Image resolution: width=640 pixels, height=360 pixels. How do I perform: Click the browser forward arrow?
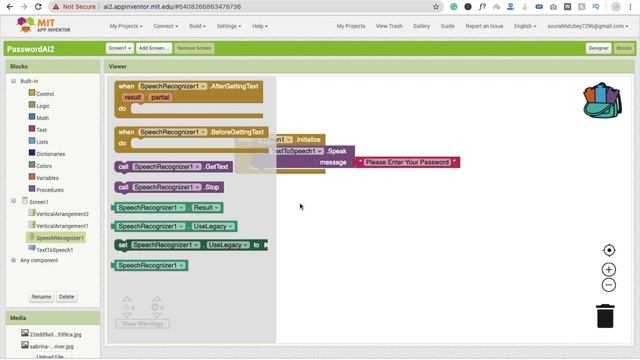tap(24, 7)
